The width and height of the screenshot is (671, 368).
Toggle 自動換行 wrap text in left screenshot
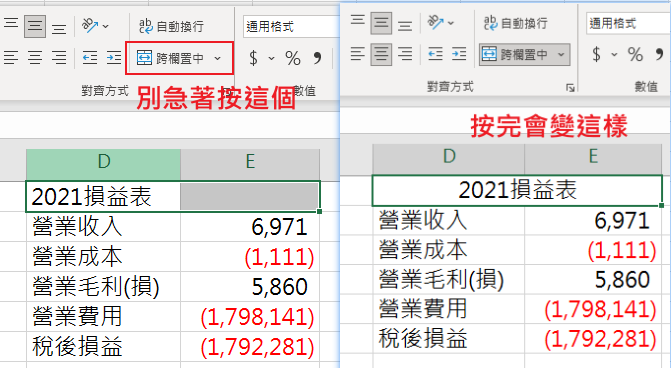coord(171,27)
